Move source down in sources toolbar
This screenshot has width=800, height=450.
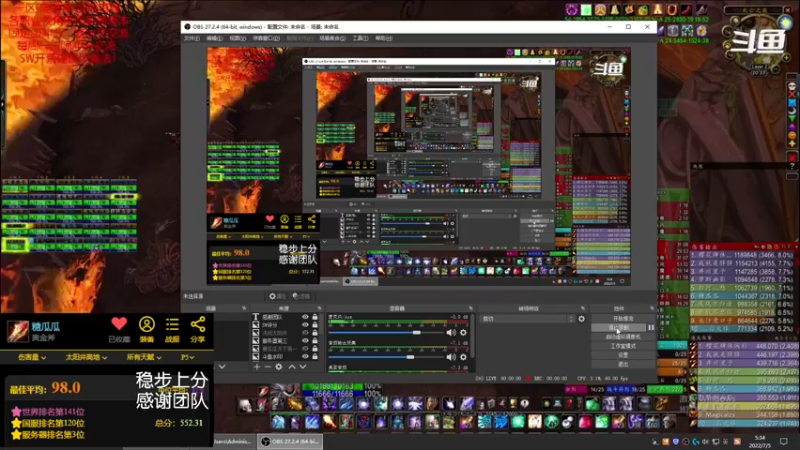click(303, 366)
